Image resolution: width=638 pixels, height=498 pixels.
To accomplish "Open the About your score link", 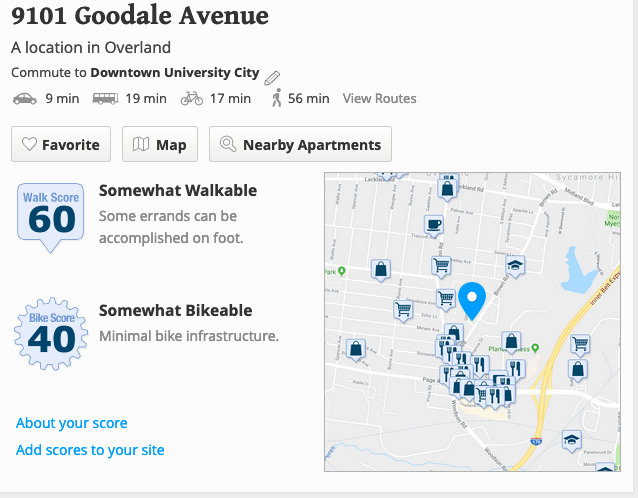I will tap(72, 423).
